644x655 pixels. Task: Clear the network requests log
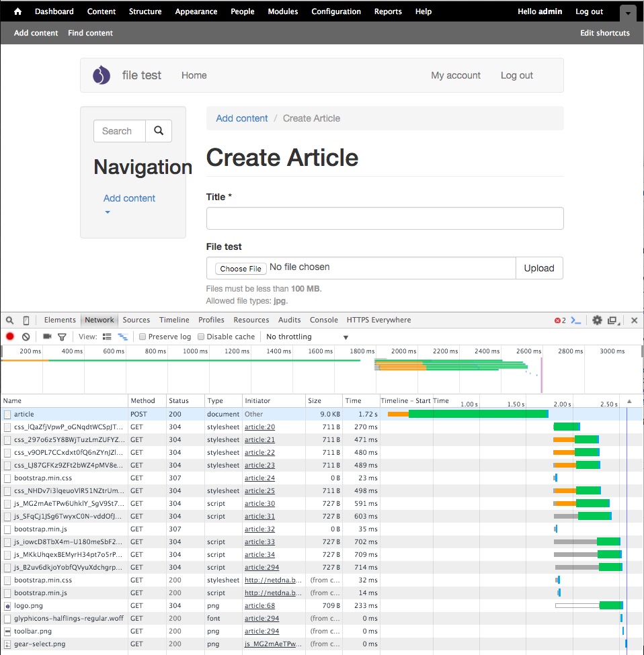(x=25, y=336)
